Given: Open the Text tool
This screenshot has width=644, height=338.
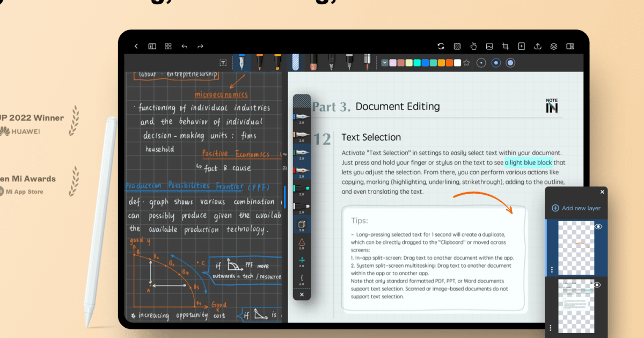Looking at the screenshot, I should (223, 62).
